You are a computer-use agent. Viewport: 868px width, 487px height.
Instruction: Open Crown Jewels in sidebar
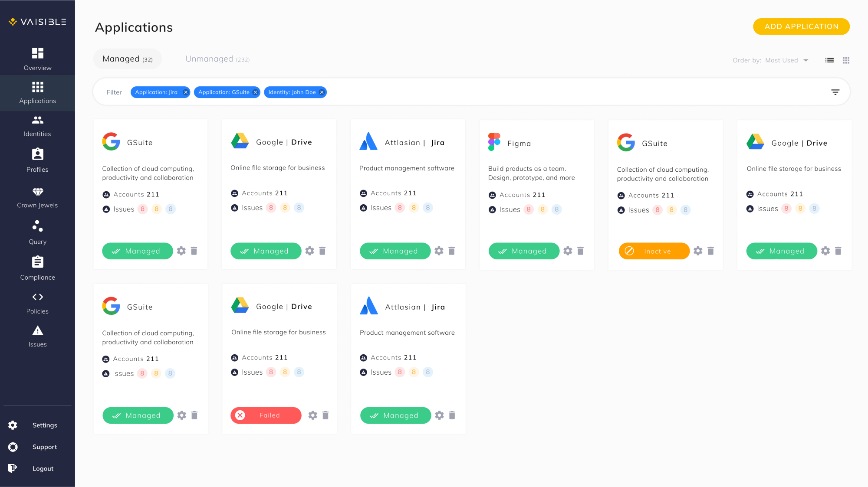[x=37, y=198]
